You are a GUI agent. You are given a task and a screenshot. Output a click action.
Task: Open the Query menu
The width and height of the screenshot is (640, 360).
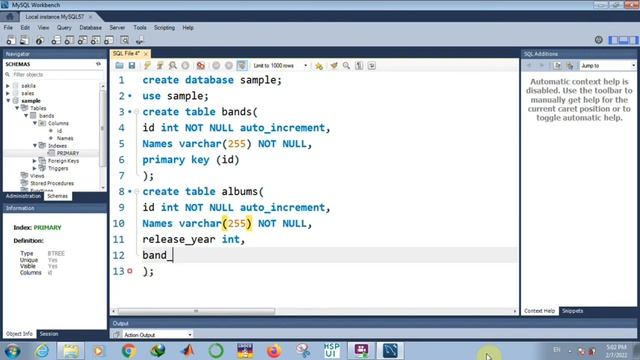[64, 28]
